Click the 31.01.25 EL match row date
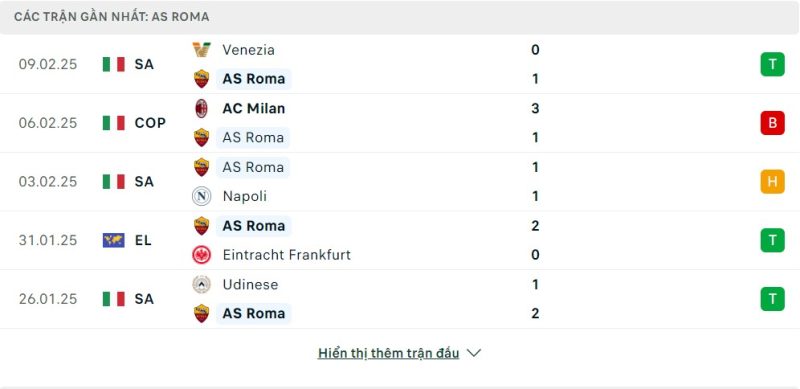The image size is (800, 389). pos(48,240)
